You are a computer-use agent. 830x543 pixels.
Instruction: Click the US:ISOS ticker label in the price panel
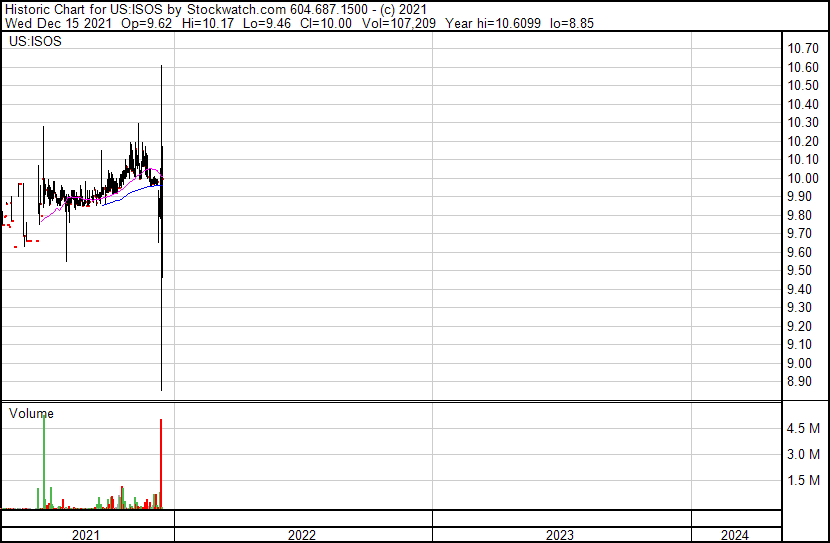coord(34,43)
